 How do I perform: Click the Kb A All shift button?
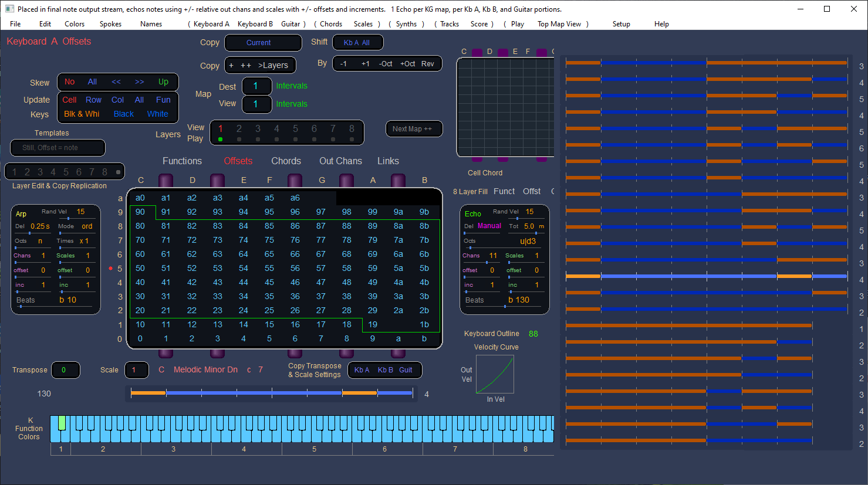pyautogui.click(x=357, y=43)
